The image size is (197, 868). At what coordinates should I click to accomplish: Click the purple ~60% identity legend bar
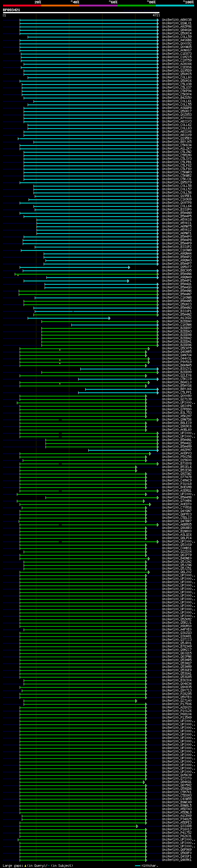point(99,6)
